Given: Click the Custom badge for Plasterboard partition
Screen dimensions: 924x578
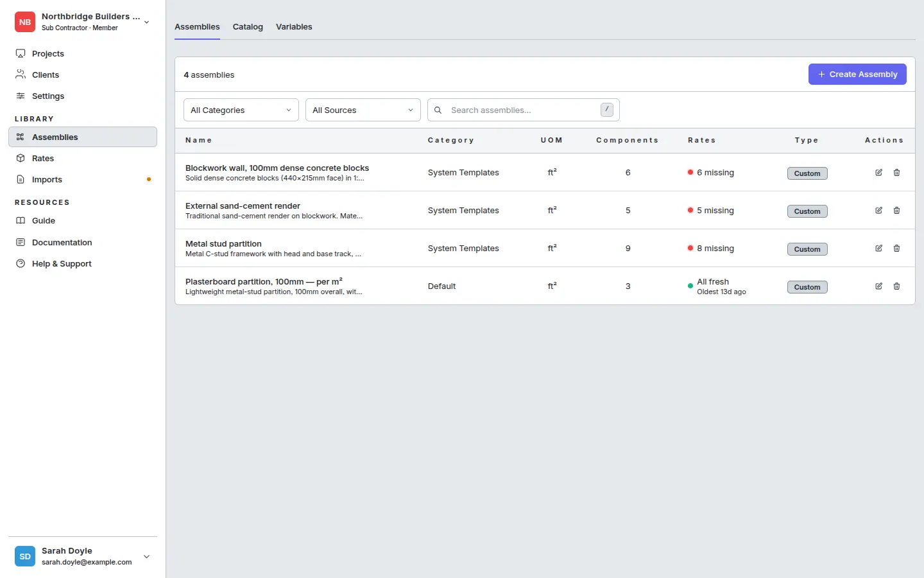Looking at the screenshot, I should tap(807, 287).
